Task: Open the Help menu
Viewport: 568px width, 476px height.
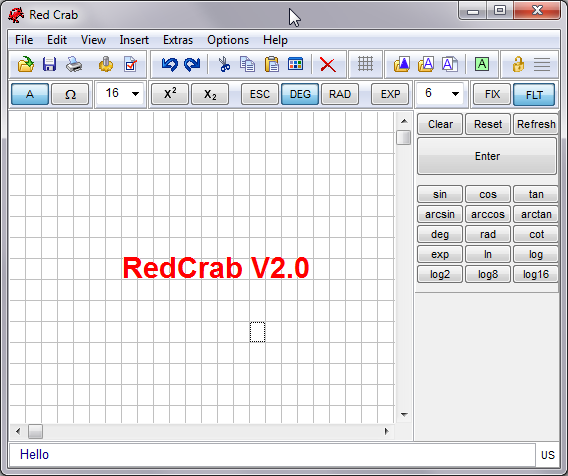Action: click(x=275, y=40)
